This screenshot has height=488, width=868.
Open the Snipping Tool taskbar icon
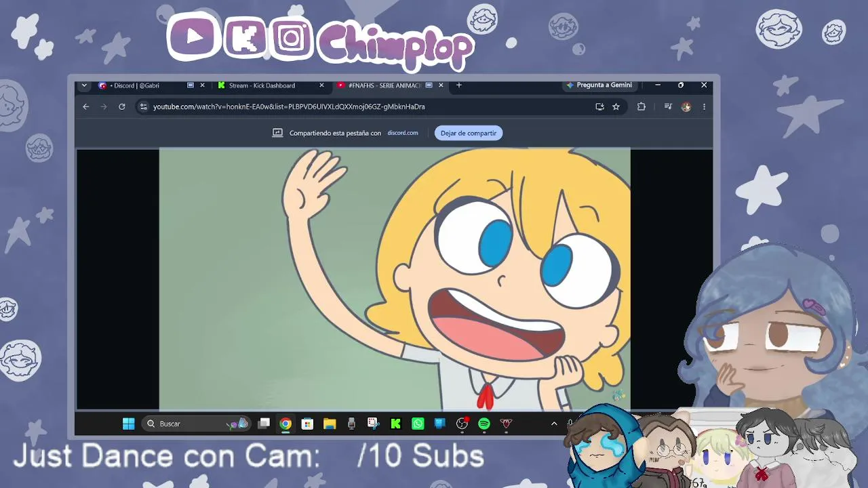pos(373,424)
